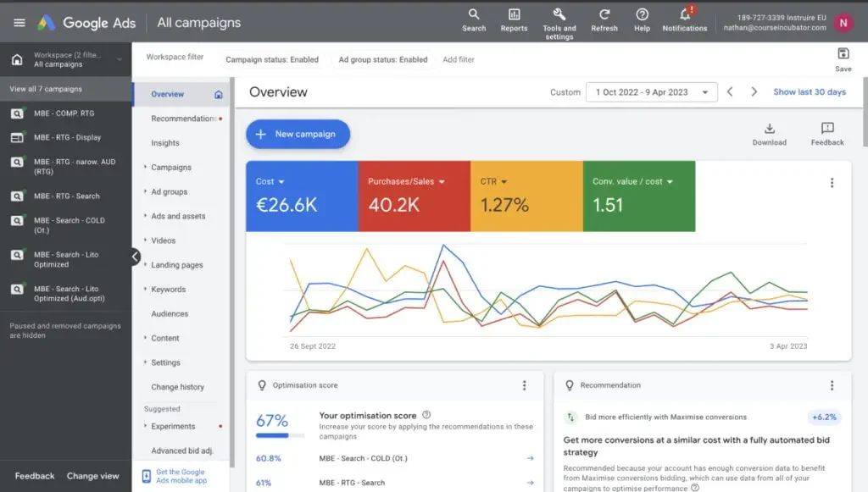The width and height of the screenshot is (868, 492).
Task: Open the CTR metric dropdown
Action: coord(504,182)
